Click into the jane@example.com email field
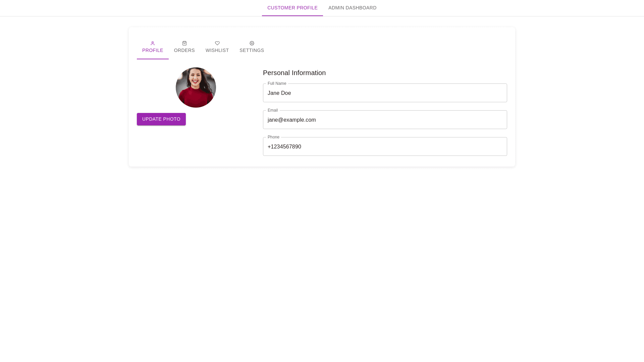Viewport: 644px width, 362px height. pos(385,120)
